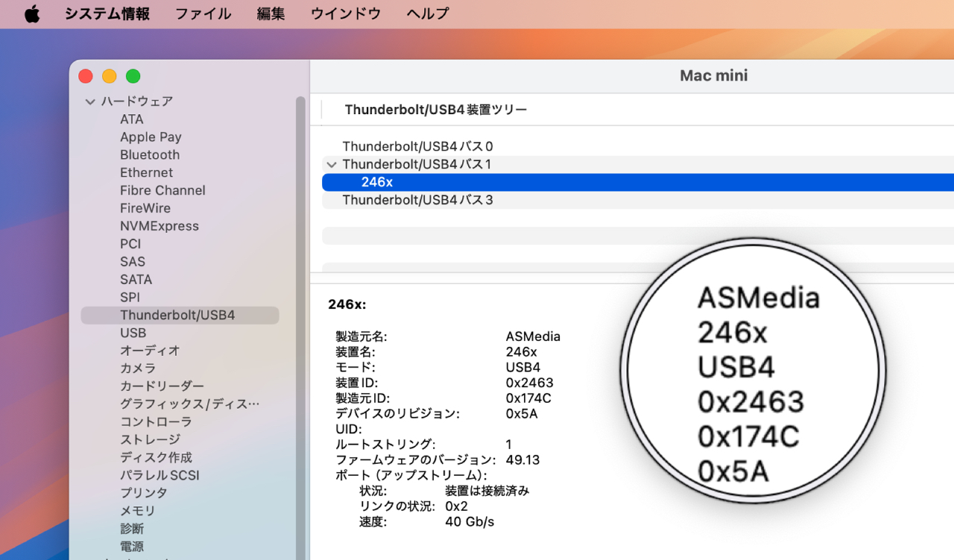Select メモリ in the sidebar

pyautogui.click(x=138, y=511)
